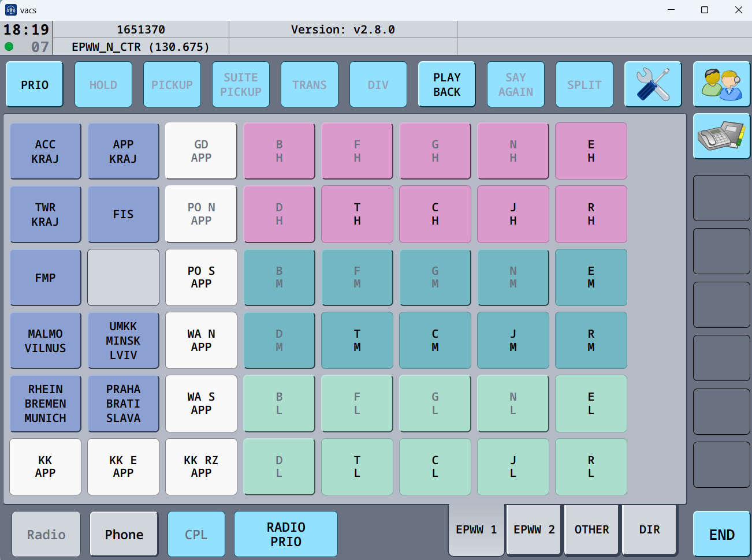Select the Radio mode button
Viewport: 752px width, 560px height.
pyautogui.click(x=46, y=534)
